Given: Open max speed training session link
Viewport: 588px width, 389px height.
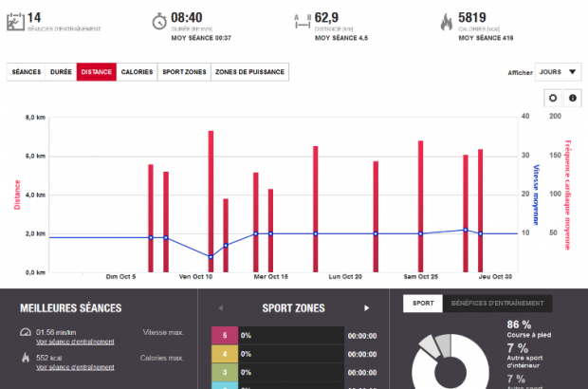Looking at the screenshot, I should click(x=75, y=341).
